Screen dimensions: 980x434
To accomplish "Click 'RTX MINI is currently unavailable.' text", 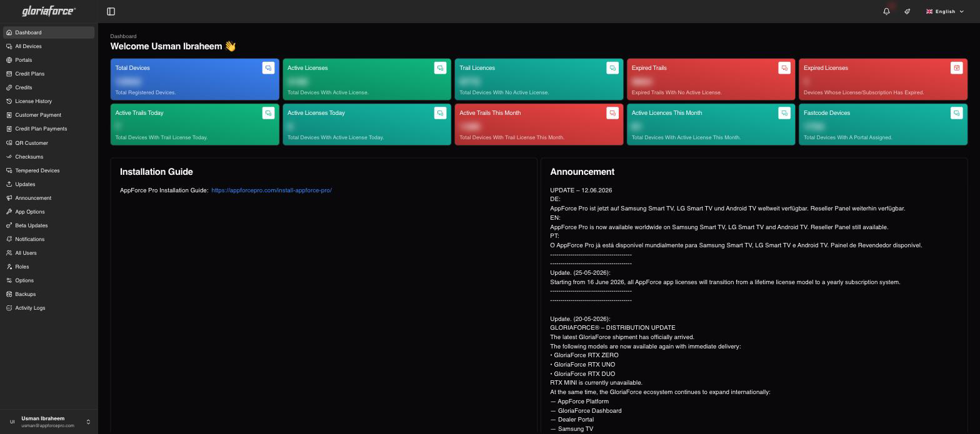I will tap(596, 383).
